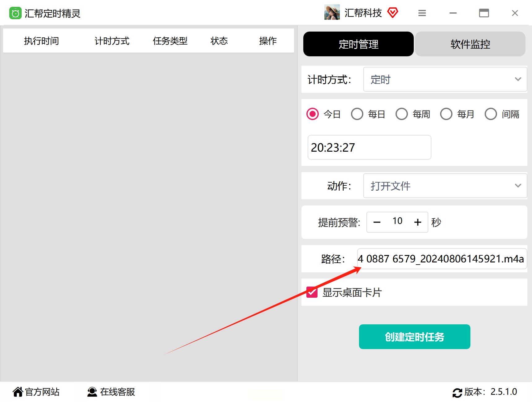Click the green alarm clock app logo

pos(15,13)
